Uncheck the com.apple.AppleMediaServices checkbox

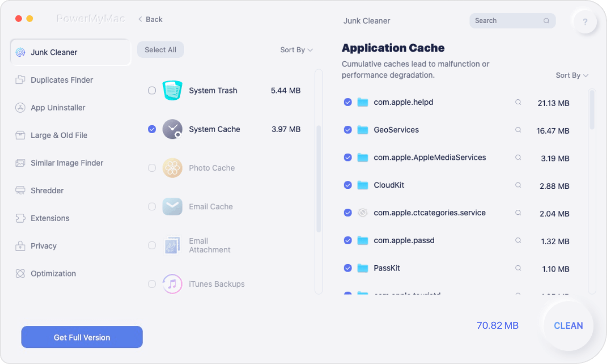[x=348, y=158]
